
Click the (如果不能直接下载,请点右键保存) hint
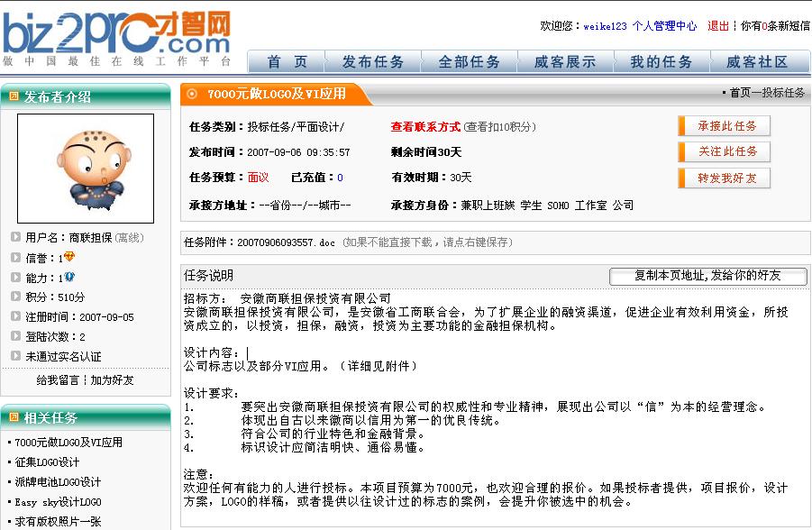pos(428,242)
